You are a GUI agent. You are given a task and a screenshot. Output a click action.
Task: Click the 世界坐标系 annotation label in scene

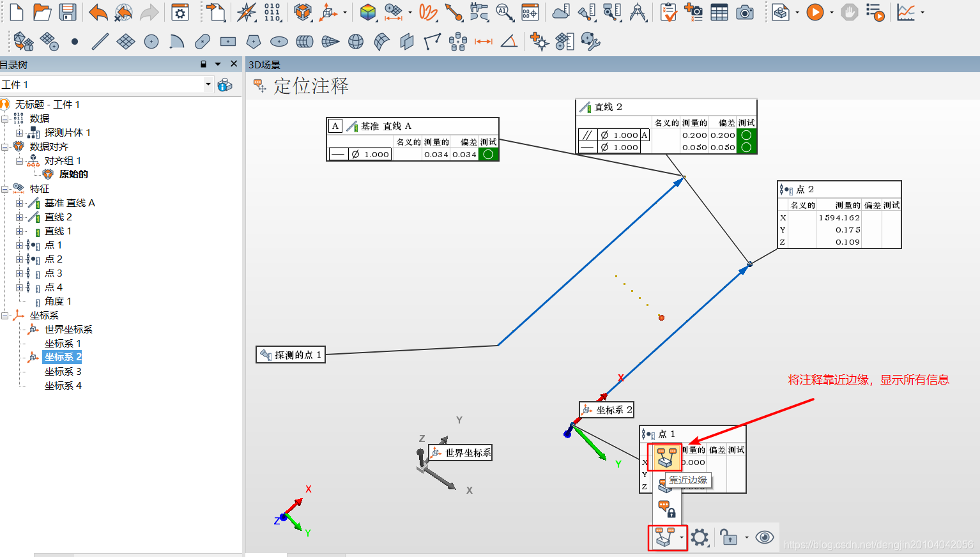pyautogui.click(x=460, y=453)
